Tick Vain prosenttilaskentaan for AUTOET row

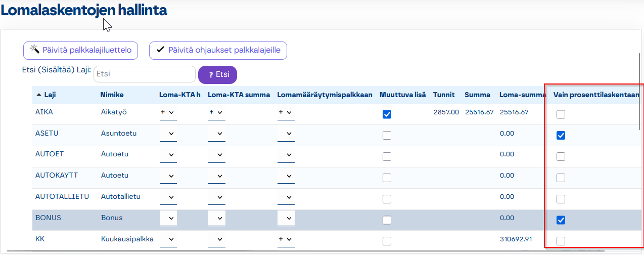pyautogui.click(x=561, y=157)
